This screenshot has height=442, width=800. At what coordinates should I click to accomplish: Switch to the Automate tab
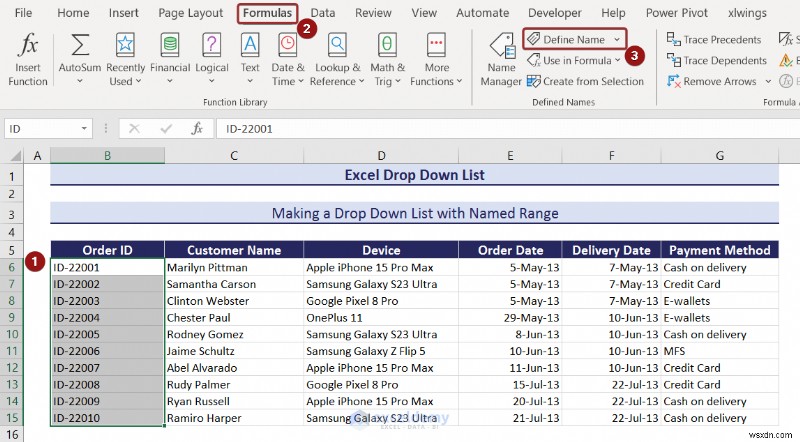click(483, 13)
